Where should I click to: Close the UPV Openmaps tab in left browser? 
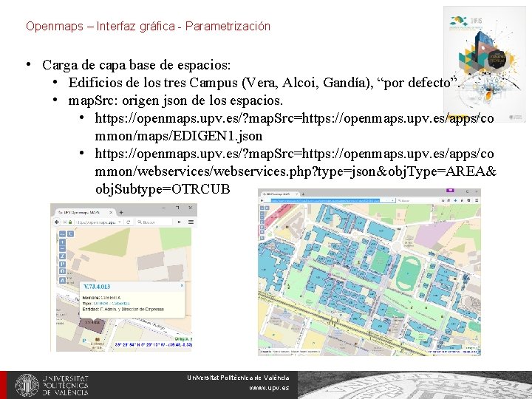[111, 212]
